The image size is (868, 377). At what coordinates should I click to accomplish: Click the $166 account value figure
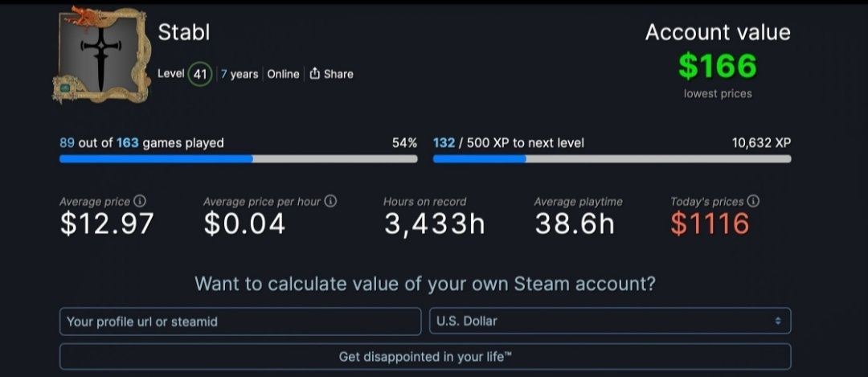718,66
